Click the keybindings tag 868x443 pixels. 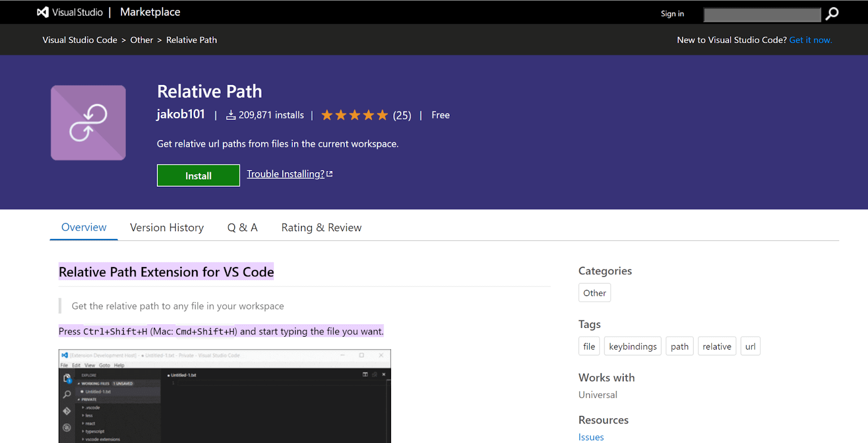[x=633, y=346]
